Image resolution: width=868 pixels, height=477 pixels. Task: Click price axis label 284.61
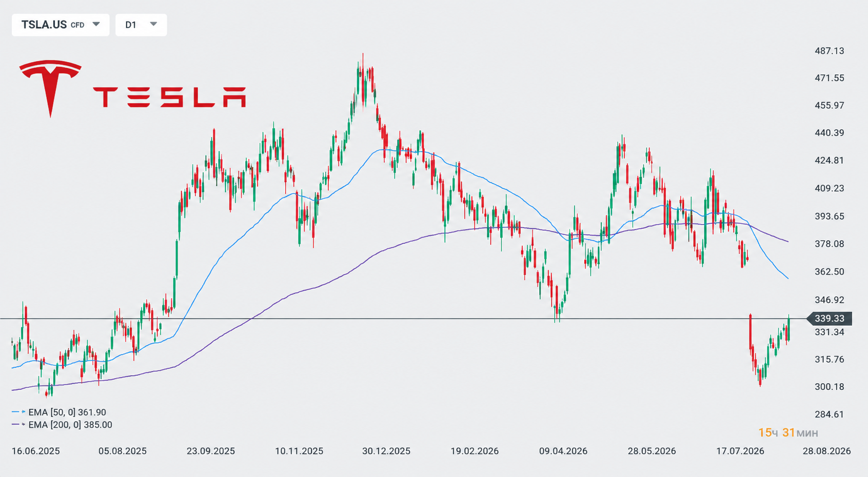[x=830, y=414]
